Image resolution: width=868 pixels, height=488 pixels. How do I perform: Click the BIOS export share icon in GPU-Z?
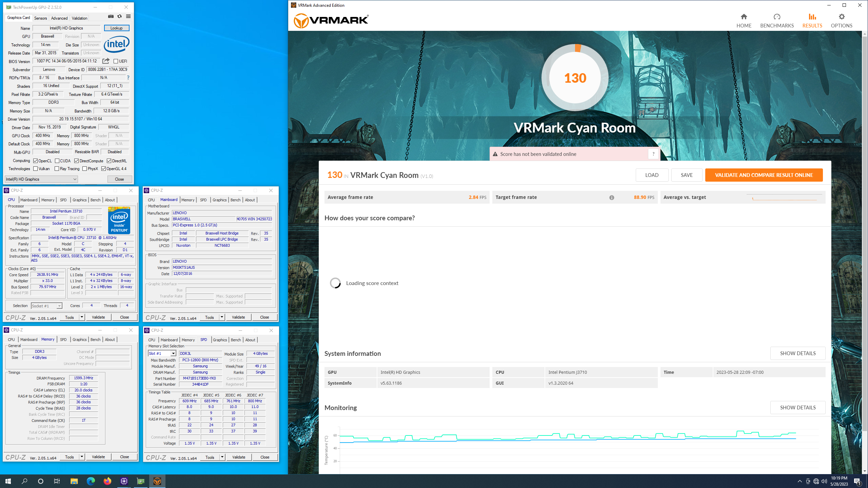point(106,61)
